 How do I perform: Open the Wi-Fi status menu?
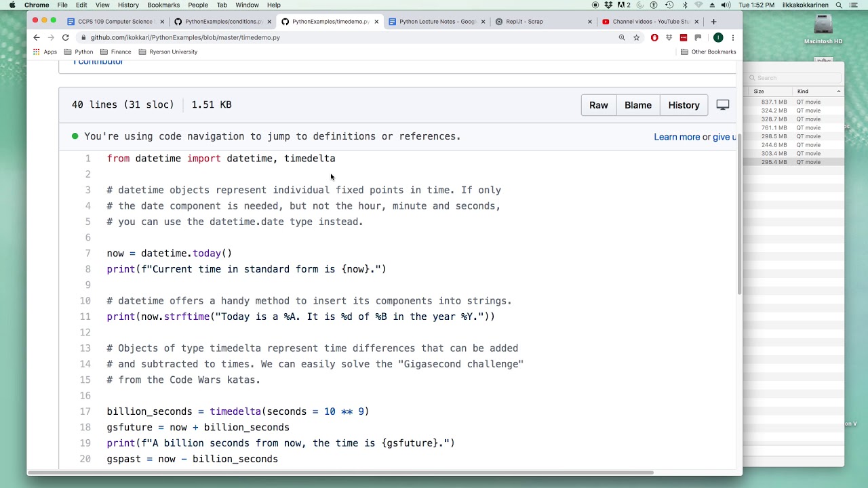click(698, 5)
